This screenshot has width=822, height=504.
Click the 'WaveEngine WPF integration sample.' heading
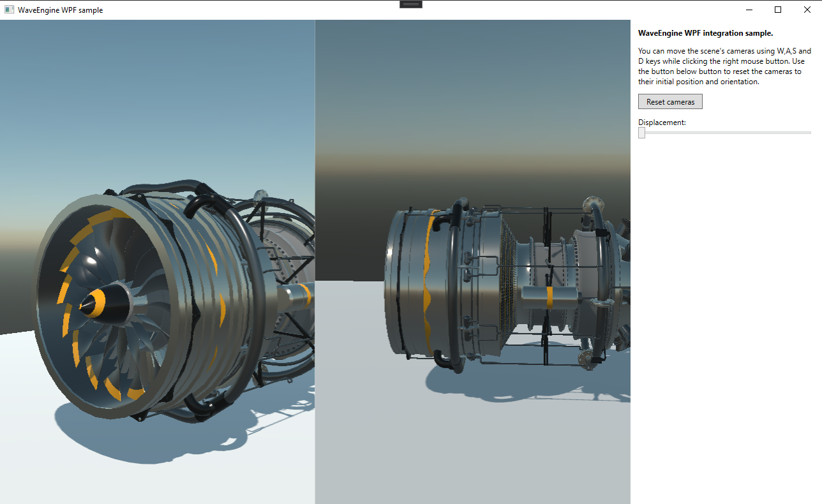705,33
